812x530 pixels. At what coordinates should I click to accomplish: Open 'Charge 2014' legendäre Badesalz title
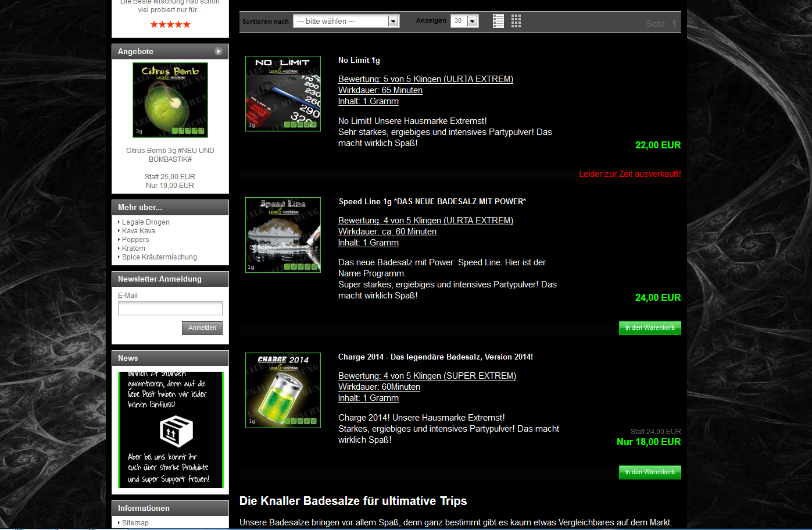435,357
